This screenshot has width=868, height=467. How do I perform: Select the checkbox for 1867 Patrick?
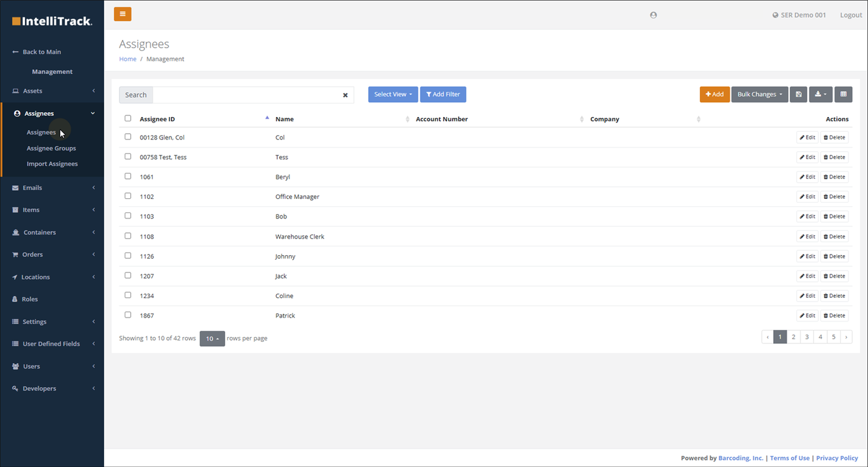(128, 315)
